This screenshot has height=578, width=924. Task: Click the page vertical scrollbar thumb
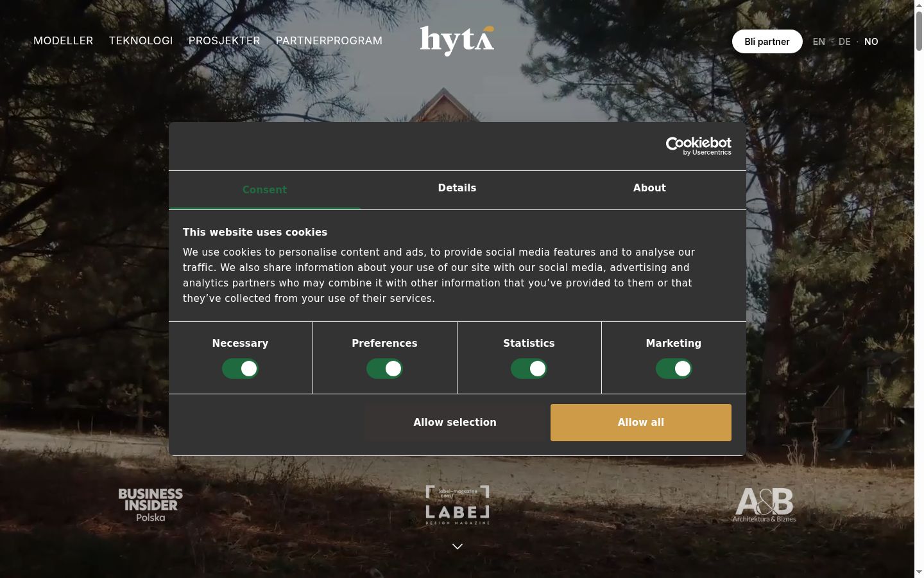click(x=919, y=30)
